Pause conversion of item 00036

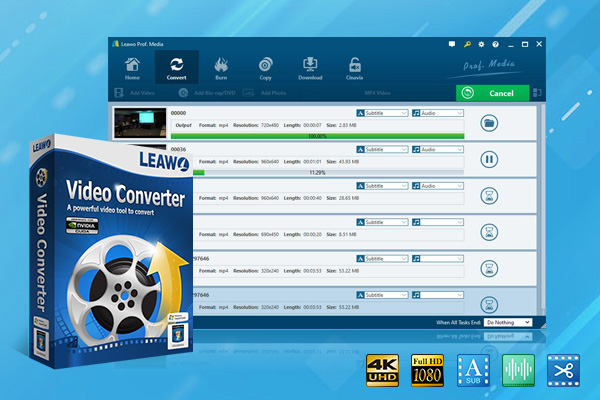489,159
